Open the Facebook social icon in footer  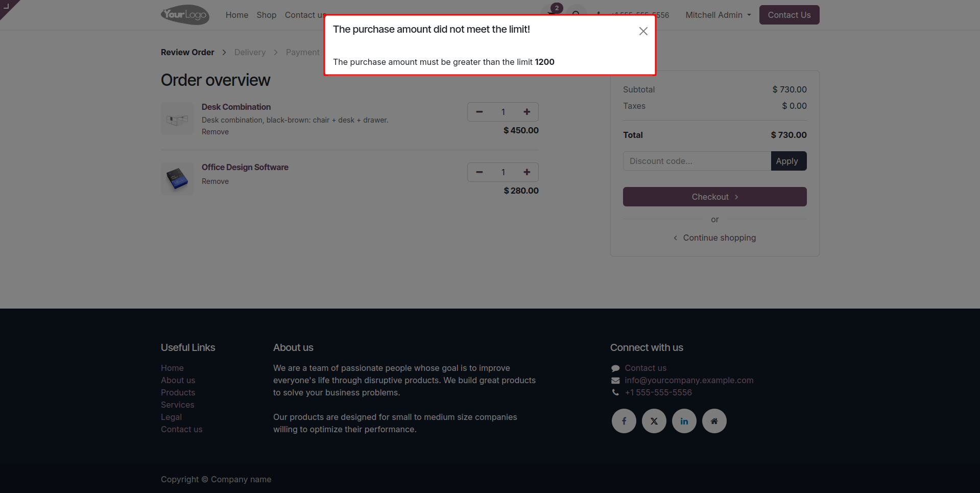624,421
